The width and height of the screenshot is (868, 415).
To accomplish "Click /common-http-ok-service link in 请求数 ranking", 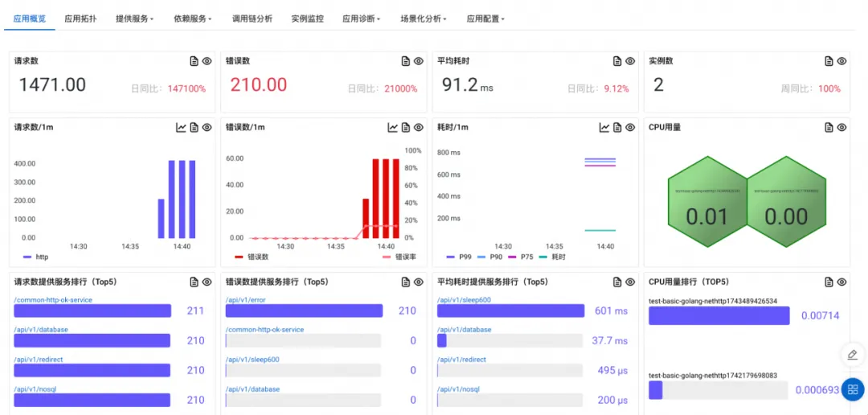I will [53, 300].
